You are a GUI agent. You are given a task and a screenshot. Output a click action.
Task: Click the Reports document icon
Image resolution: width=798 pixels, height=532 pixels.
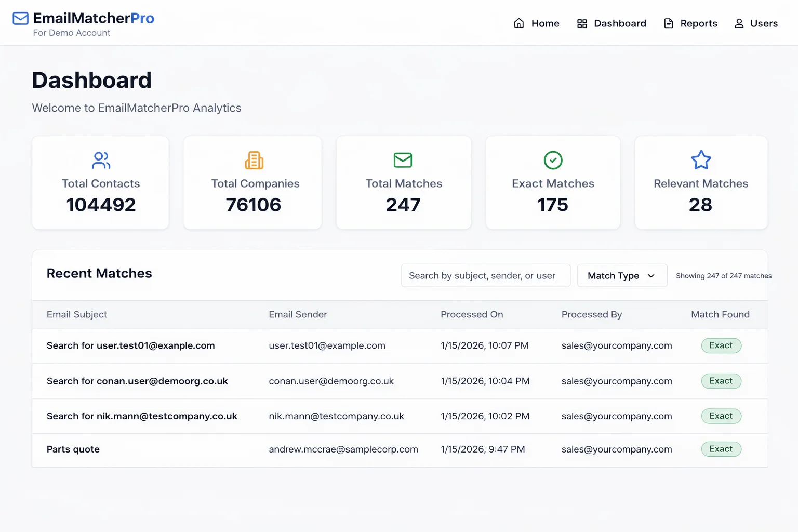(x=669, y=23)
